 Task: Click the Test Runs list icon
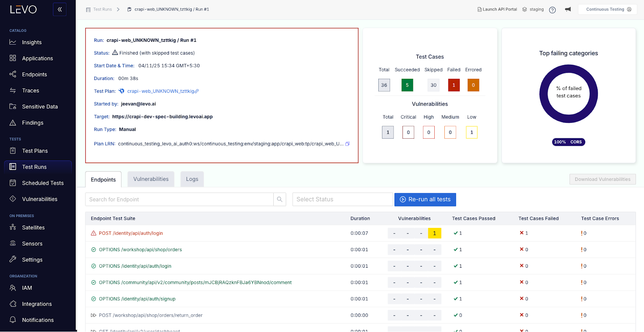[13, 167]
